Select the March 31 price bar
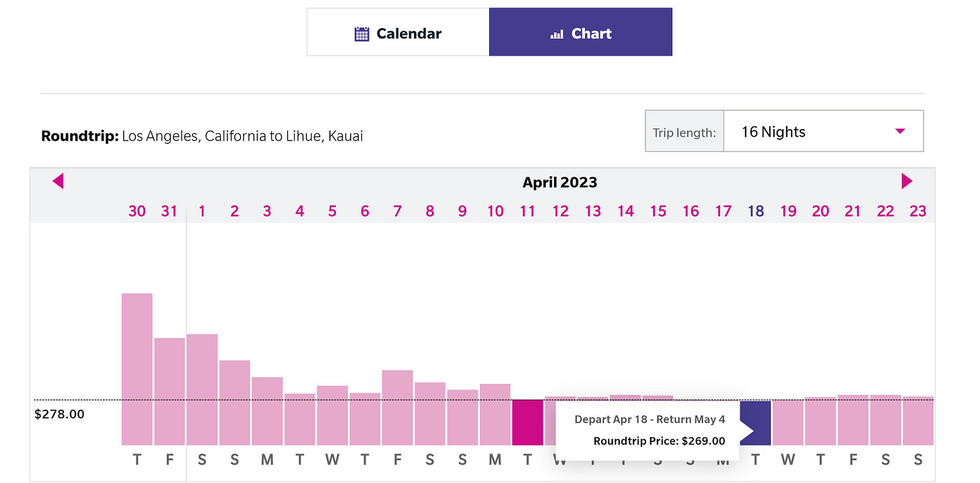This screenshot has width=980, height=483. click(x=170, y=392)
